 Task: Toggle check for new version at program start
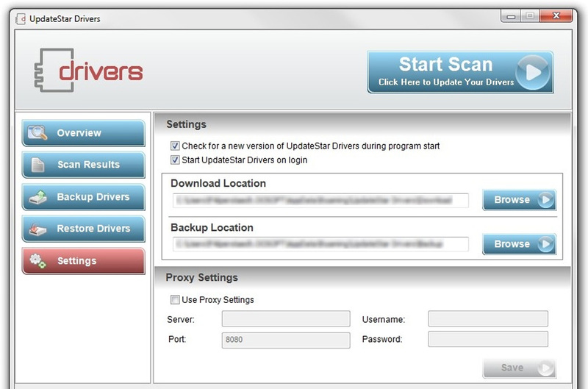click(175, 146)
